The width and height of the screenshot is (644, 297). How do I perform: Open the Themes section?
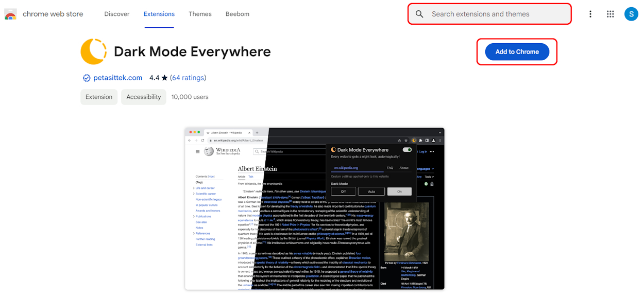coord(200,14)
